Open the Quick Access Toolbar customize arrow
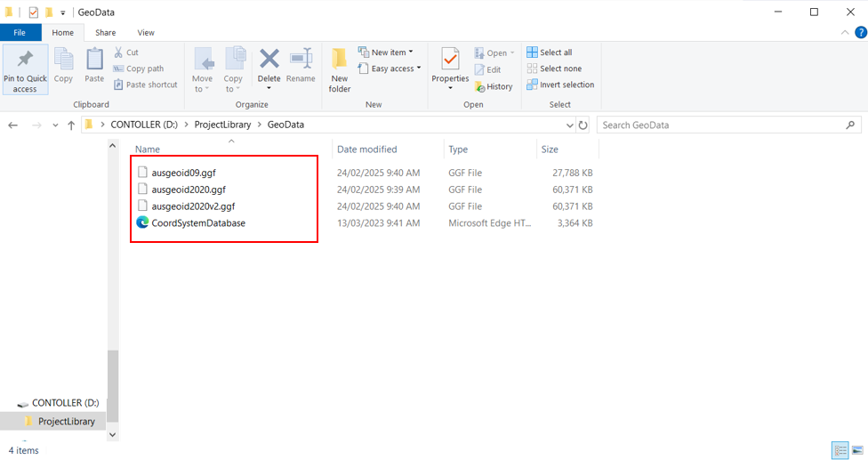Viewport: 868px width, 460px height. pos(62,12)
